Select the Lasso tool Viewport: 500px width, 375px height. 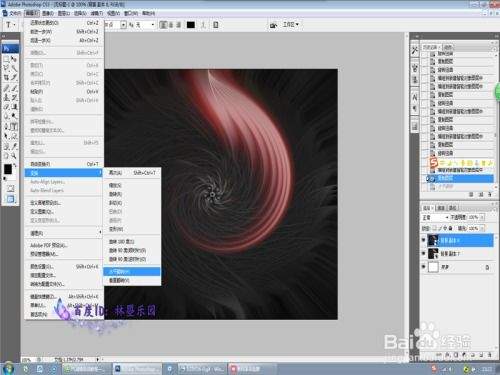[x=6, y=68]
